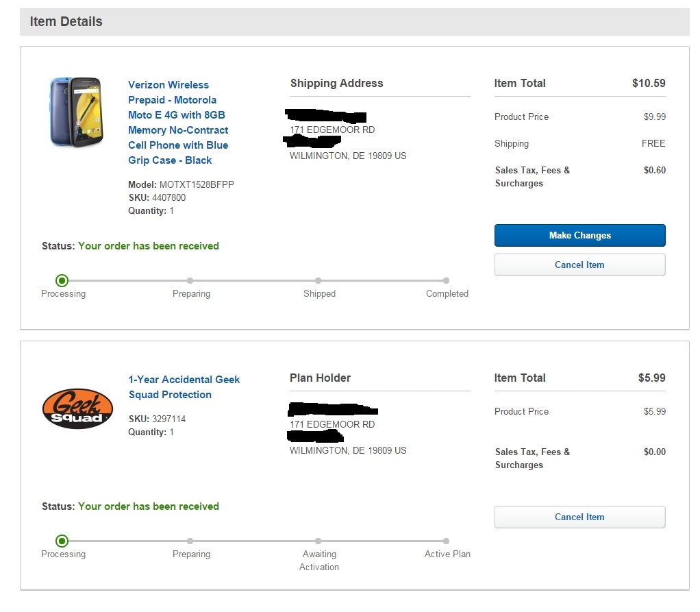Click the Shipped step dot on the progress tracker
The image size is (700, 612).
tap(318, 280)
